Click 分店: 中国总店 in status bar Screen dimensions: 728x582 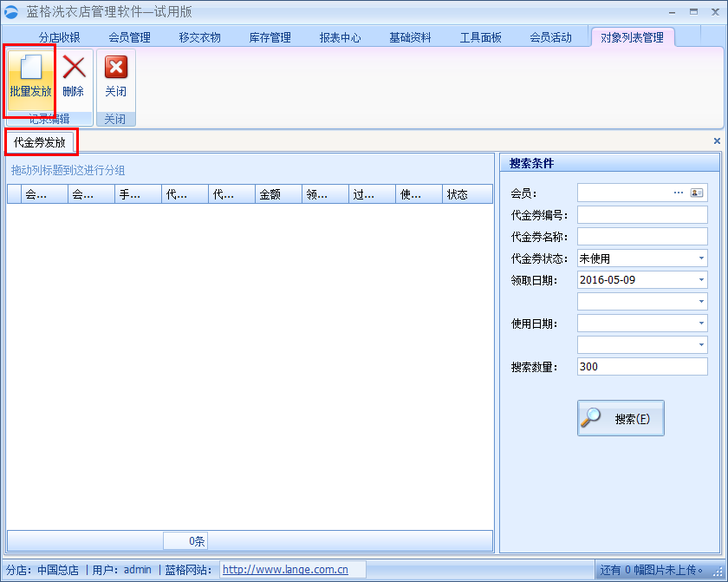[x=42, y=570]
